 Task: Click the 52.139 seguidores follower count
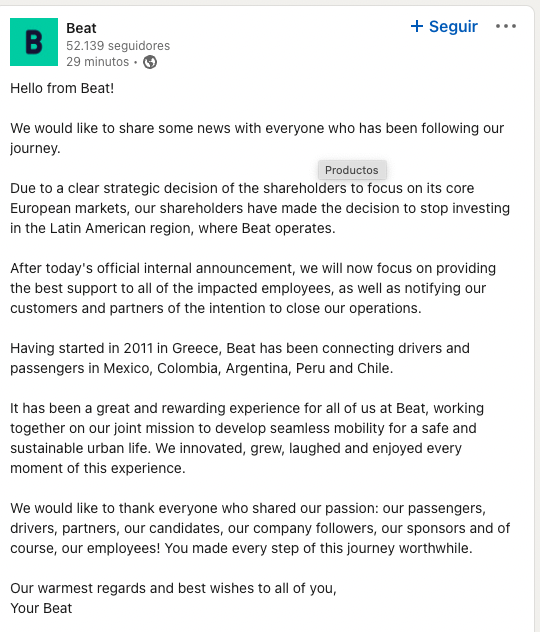[x=118, y=46]
